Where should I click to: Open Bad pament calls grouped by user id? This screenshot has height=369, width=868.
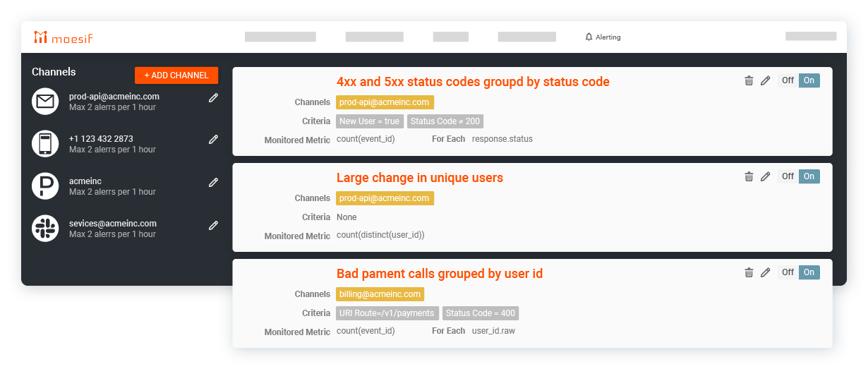[440, 274]
